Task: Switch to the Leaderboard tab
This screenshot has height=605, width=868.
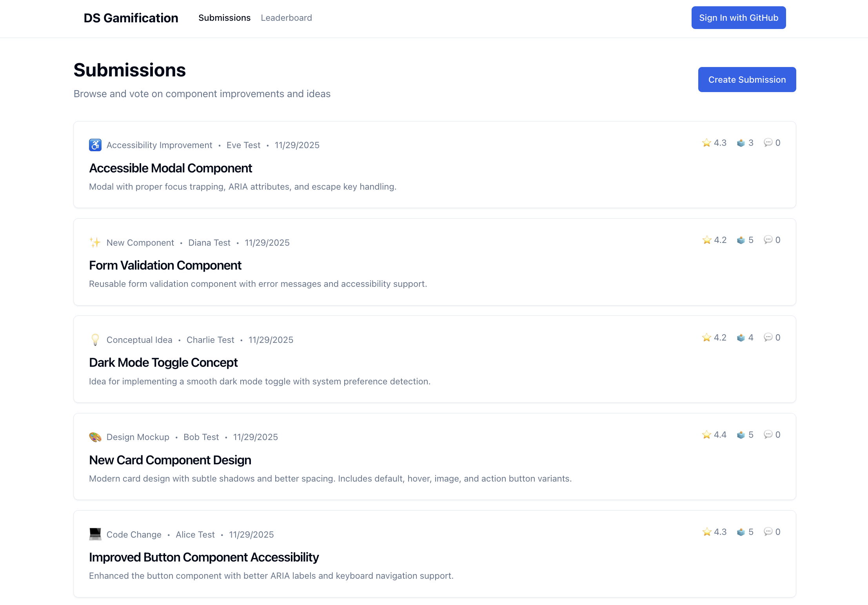Action: (286, 18)
